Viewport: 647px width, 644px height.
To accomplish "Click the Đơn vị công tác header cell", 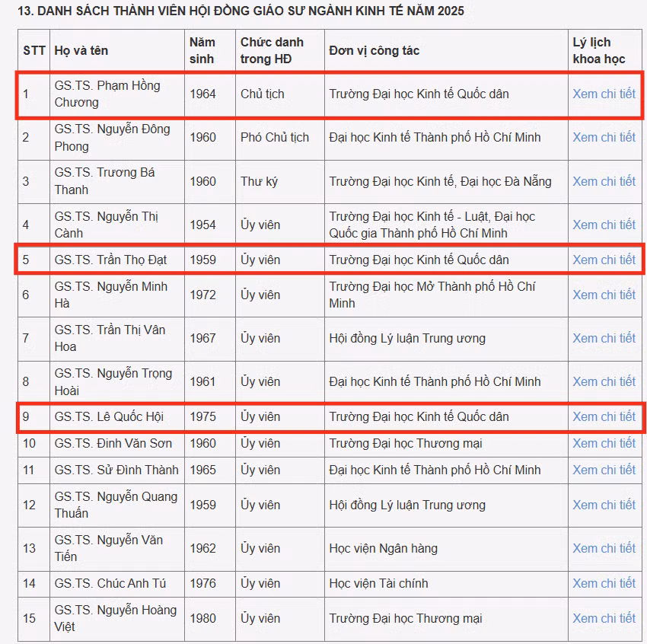I will 446,50.
